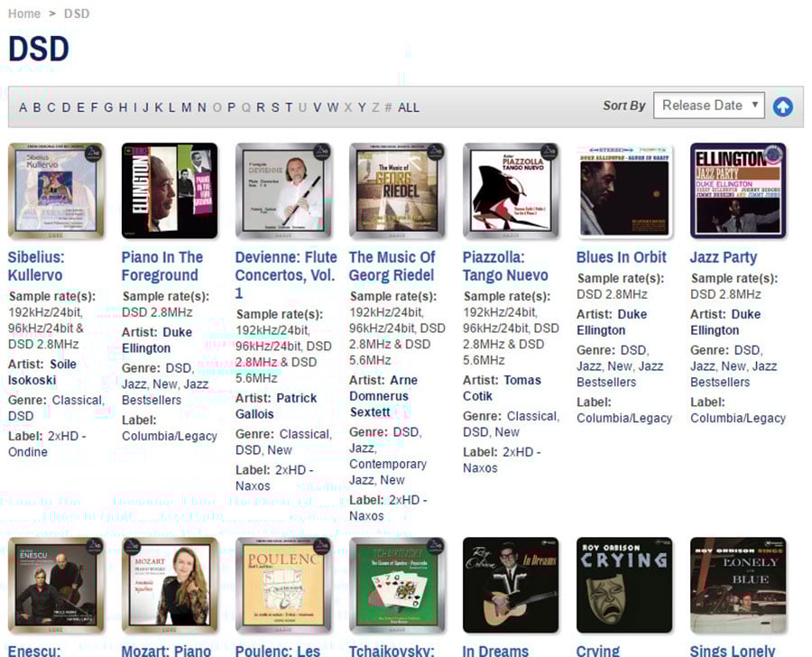Filter albums by letter G

point(108,107)
